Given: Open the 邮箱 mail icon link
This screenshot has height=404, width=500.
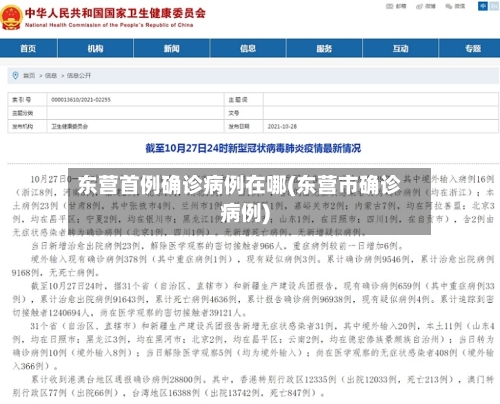Looking at the screenshot, I should (396, 6).
